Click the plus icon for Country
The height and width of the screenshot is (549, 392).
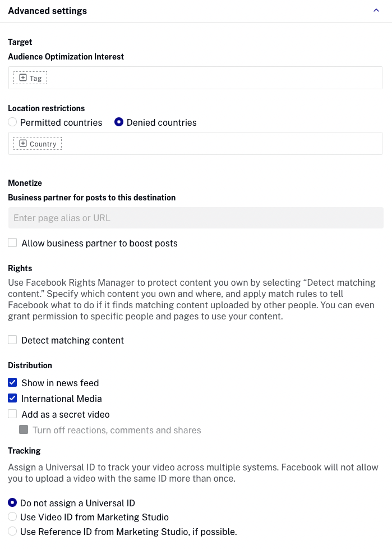23,144
